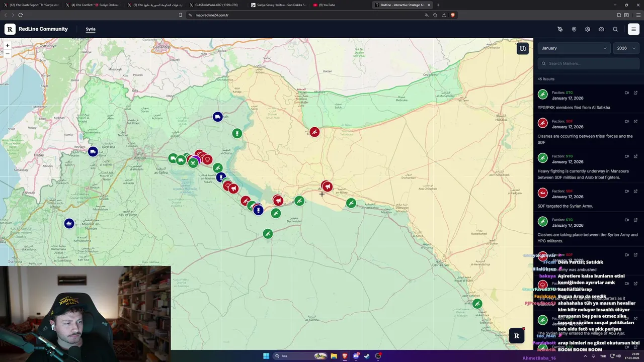The height and width of the screenshot is (362, 644).
Task: Open video for 'Clashes between tribal forces' entry
Action: tap(627, 121)
